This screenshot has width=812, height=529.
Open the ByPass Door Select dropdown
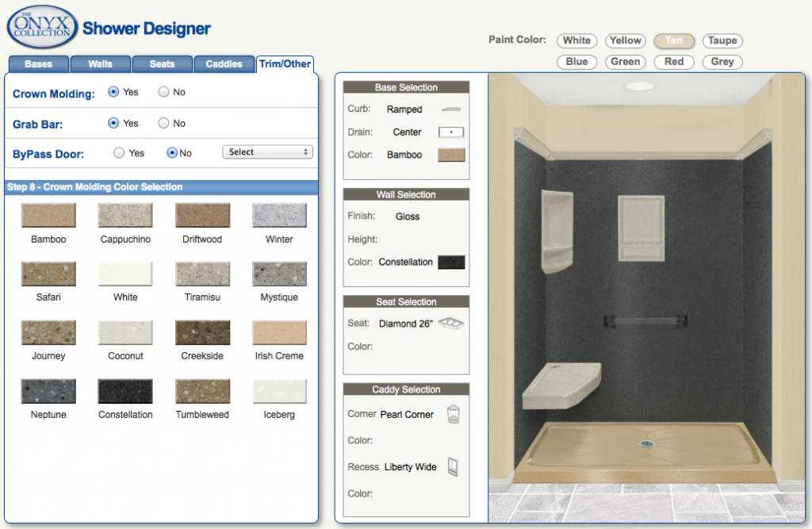(267, 151)
